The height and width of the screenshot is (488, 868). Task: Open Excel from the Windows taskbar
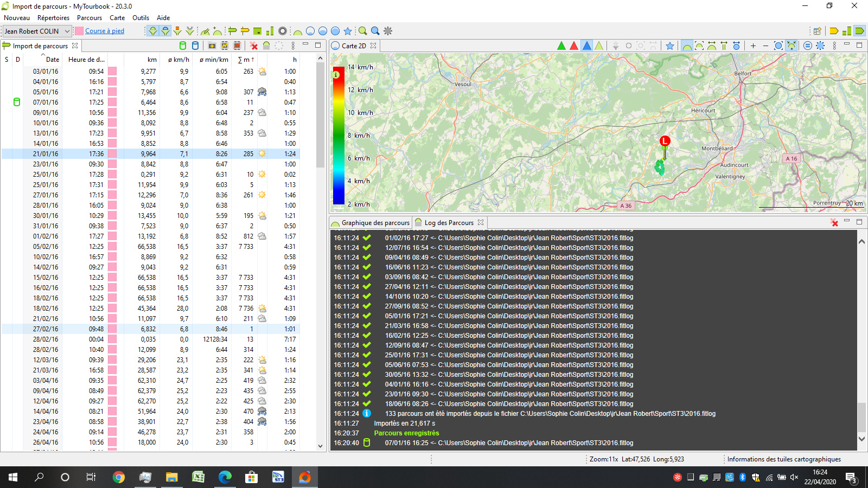(x=198, y=477)
